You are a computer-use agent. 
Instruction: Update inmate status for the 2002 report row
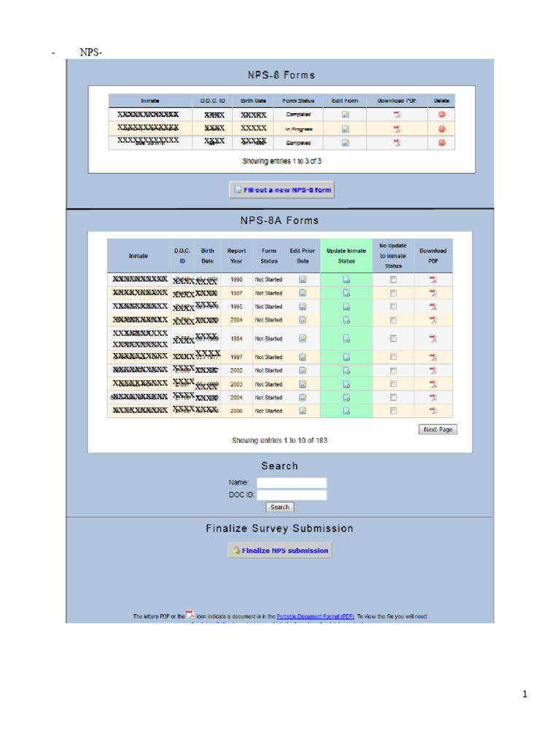click(346, 370)
